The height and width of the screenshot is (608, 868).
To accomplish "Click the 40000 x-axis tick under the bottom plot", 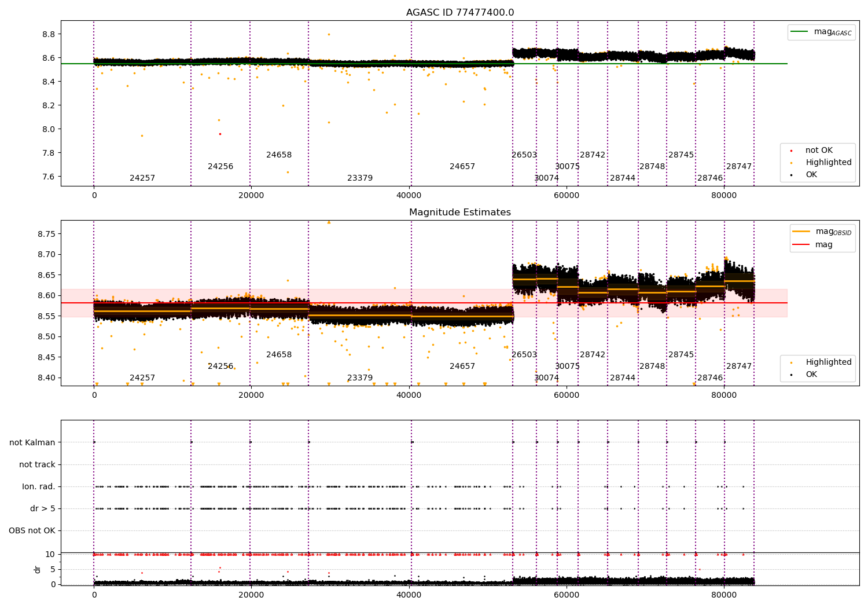I will 409,595.
